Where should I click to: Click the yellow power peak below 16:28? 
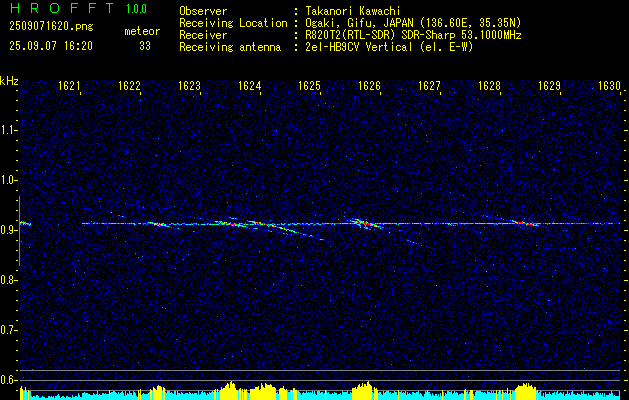pos(526,392)
